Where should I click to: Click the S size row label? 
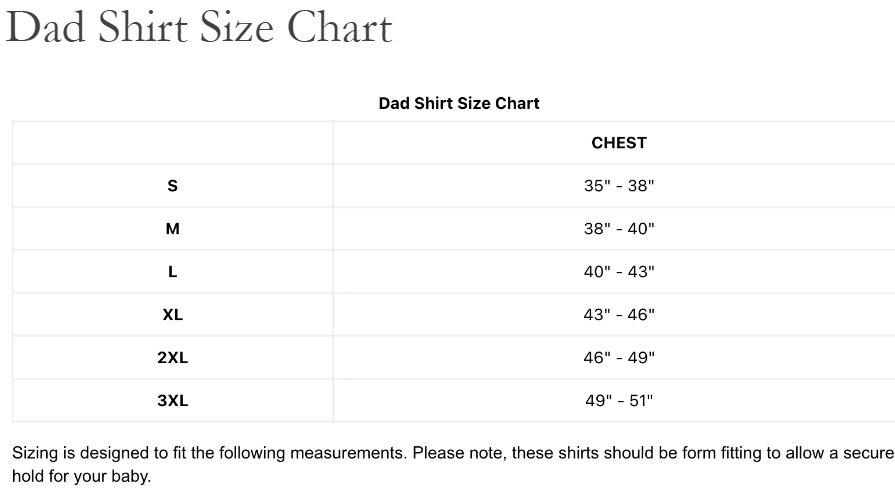172,186
